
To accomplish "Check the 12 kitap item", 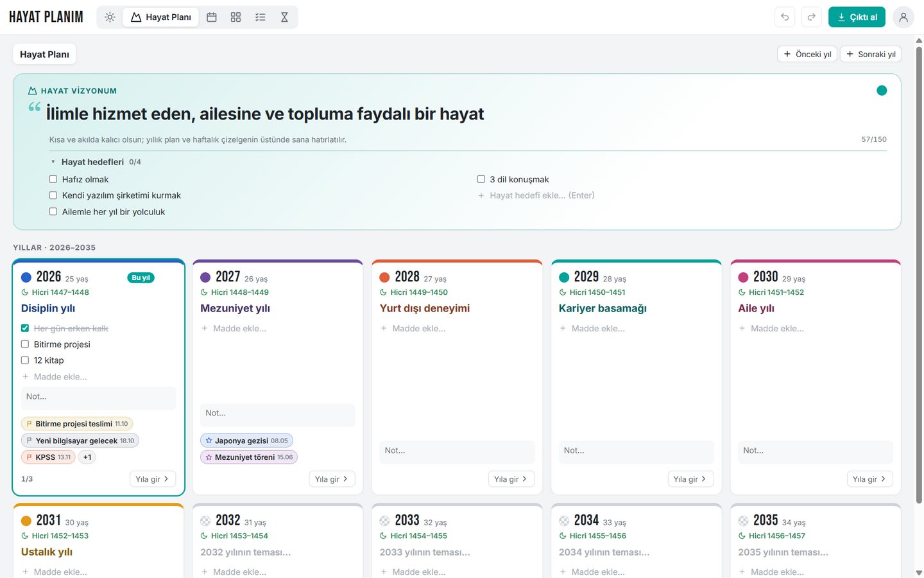I will tap(25, 360).
